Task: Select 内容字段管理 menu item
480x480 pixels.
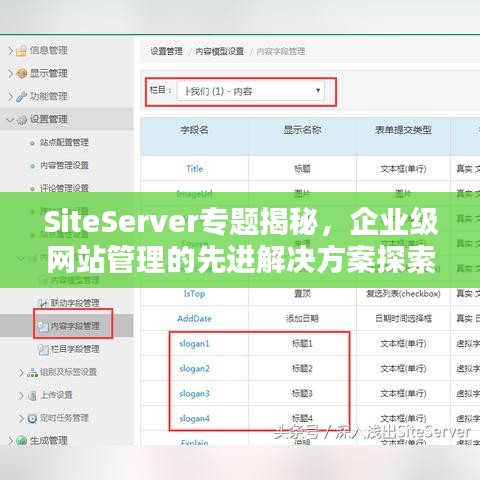Action: pyautogui.click(x=75, y=326)
